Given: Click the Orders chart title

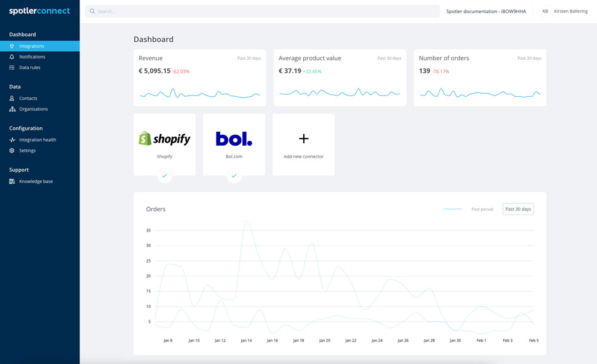Looking at the screenshot, I should 156,209.
